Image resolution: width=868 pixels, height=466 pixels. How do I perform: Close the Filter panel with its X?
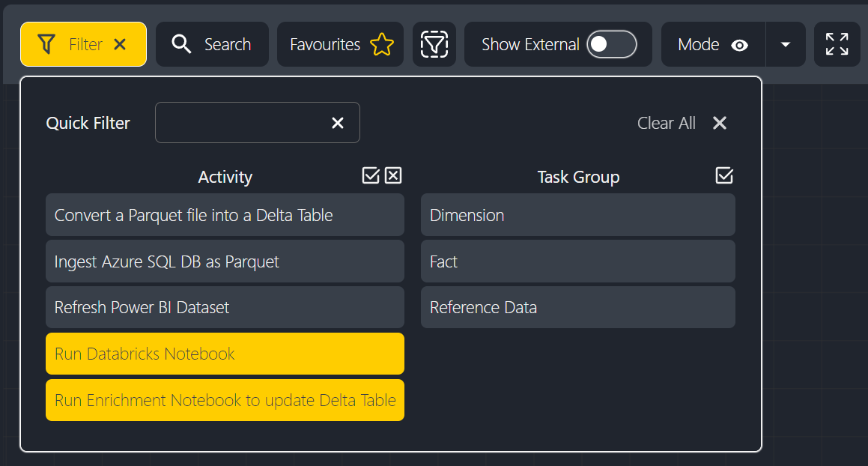[120, 45]
